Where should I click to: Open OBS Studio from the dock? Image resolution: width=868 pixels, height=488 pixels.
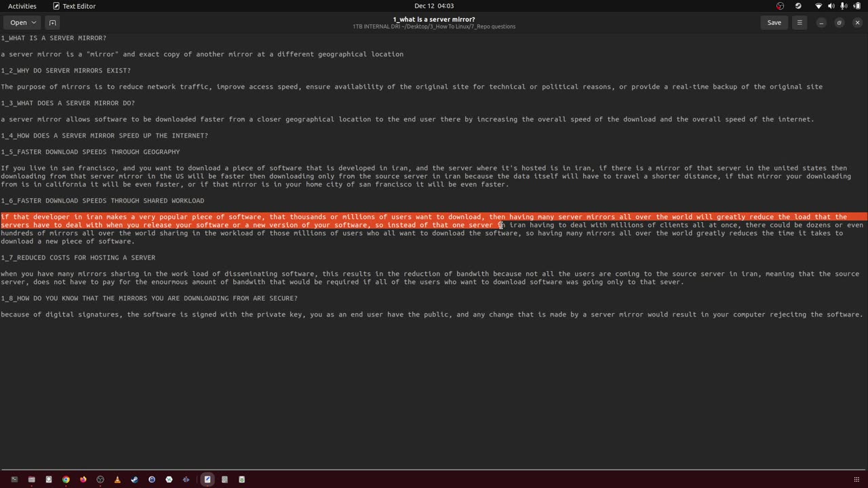[100, 479]
